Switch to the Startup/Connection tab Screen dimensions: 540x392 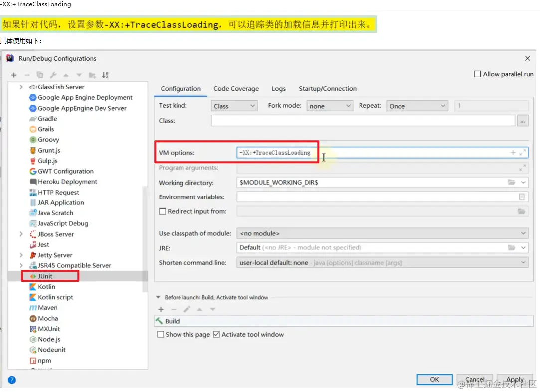[328, 89]
